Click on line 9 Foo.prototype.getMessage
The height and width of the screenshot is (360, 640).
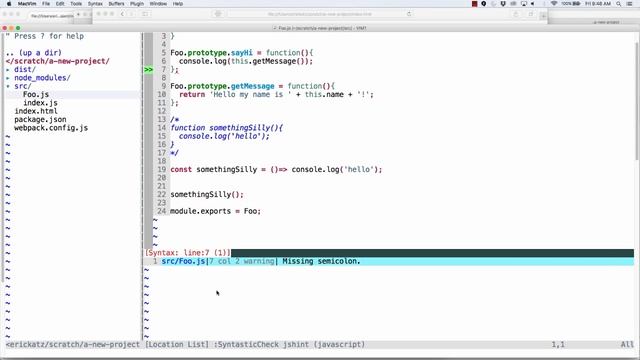(x=252, y=86)
